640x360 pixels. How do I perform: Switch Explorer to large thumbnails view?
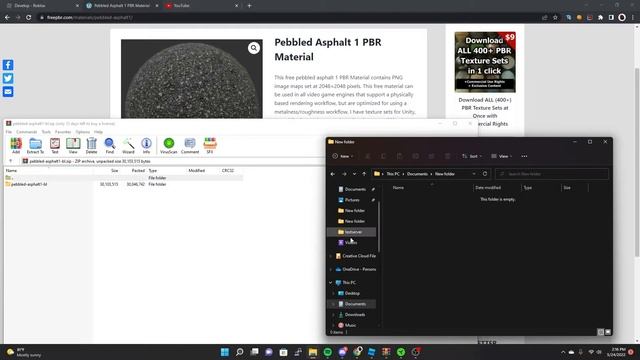pos(608,332)
